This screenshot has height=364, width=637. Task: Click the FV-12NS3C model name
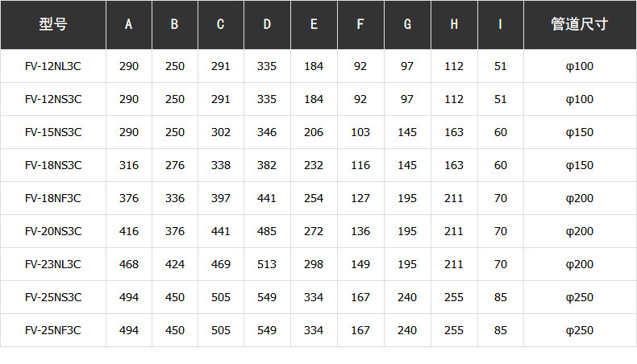pos(53,99)
